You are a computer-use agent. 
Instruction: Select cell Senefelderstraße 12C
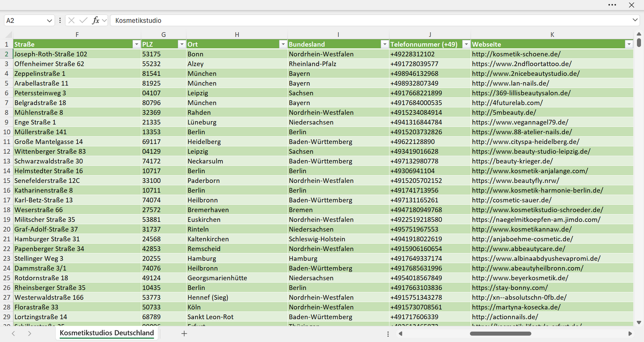click(77, 181)
